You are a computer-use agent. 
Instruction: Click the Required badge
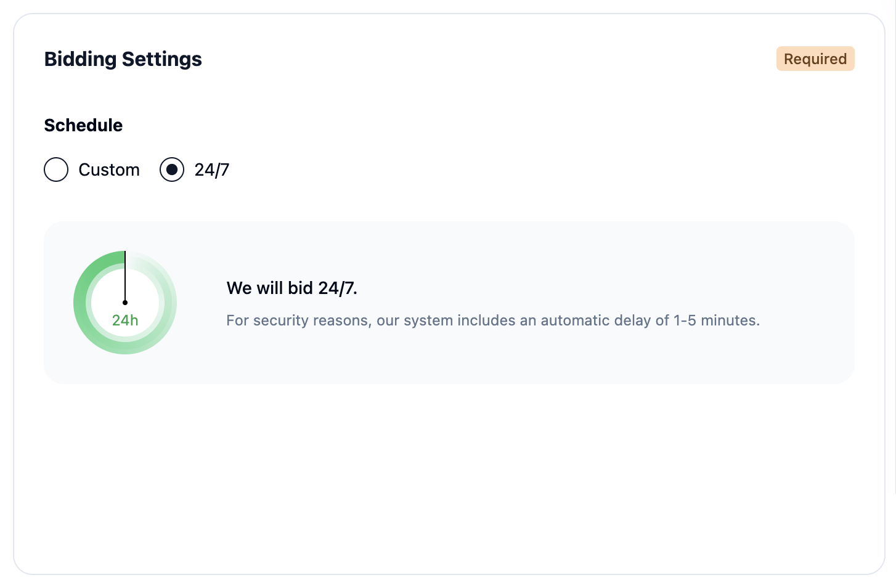(x=815, y=59)
